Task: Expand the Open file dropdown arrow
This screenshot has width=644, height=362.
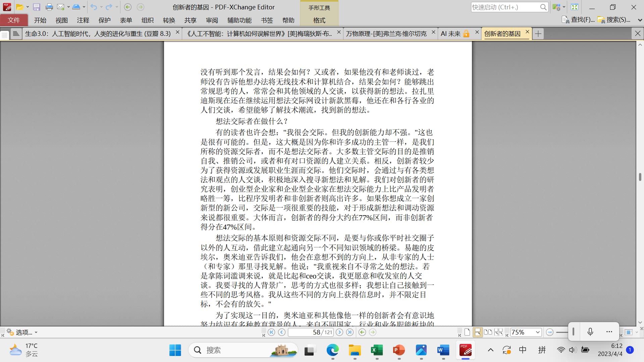Action: coord(28,7)
